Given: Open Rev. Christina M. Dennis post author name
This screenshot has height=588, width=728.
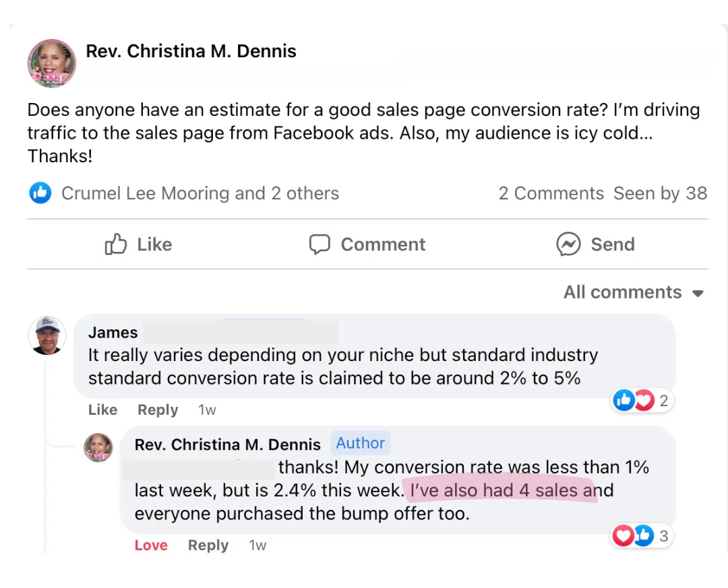Looking at the screenshot, I should pos(191,51).
